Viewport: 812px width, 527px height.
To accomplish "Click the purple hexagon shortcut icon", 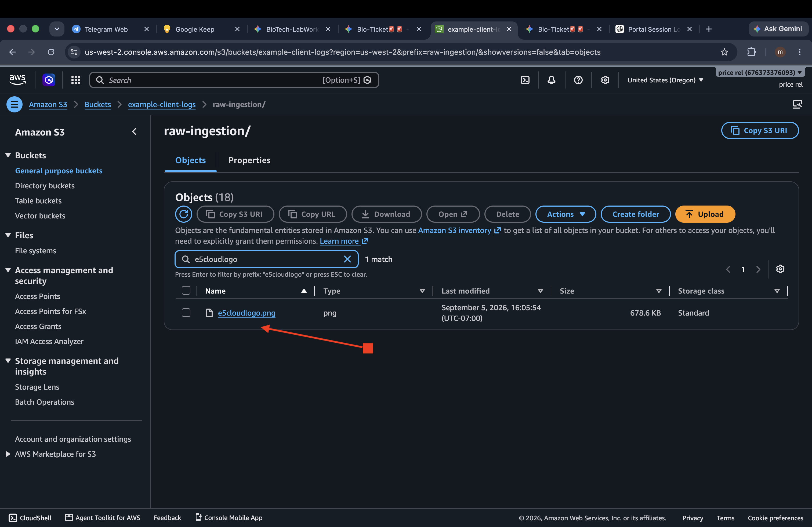I will tap(49, 80).
